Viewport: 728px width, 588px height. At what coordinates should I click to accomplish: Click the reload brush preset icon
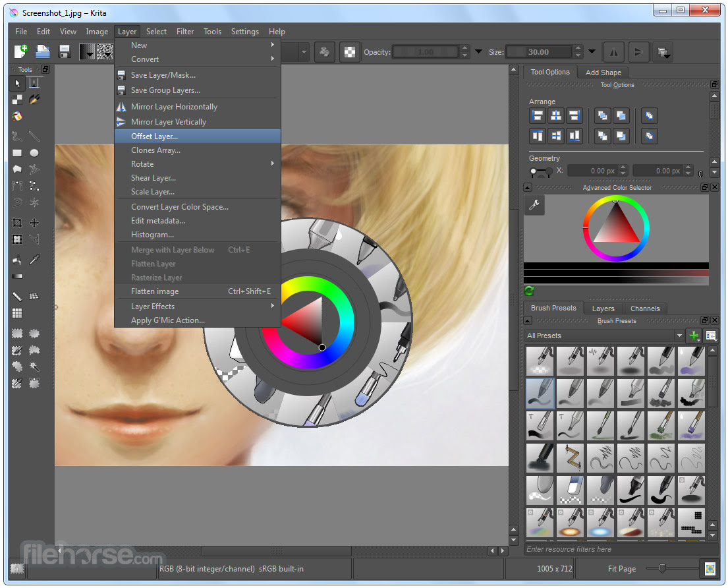(325, 52)
